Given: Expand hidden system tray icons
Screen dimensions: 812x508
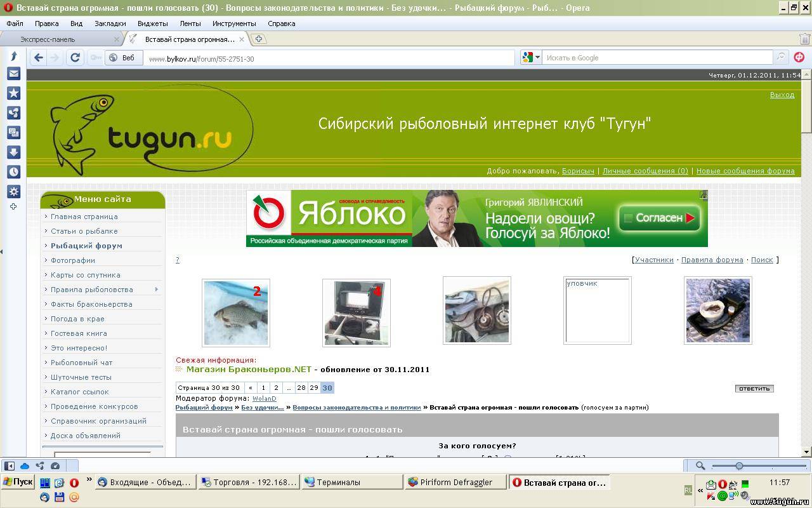Looking at the screenshot, I should [700, 490].
